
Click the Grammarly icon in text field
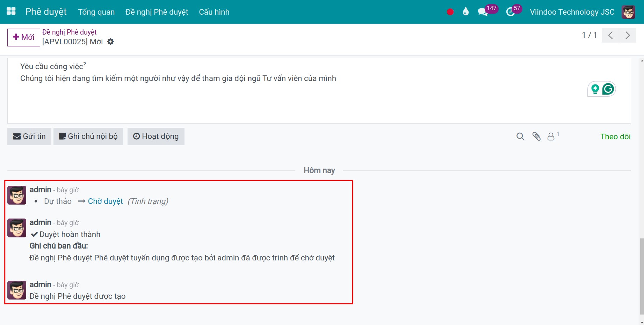pos(608,89)
